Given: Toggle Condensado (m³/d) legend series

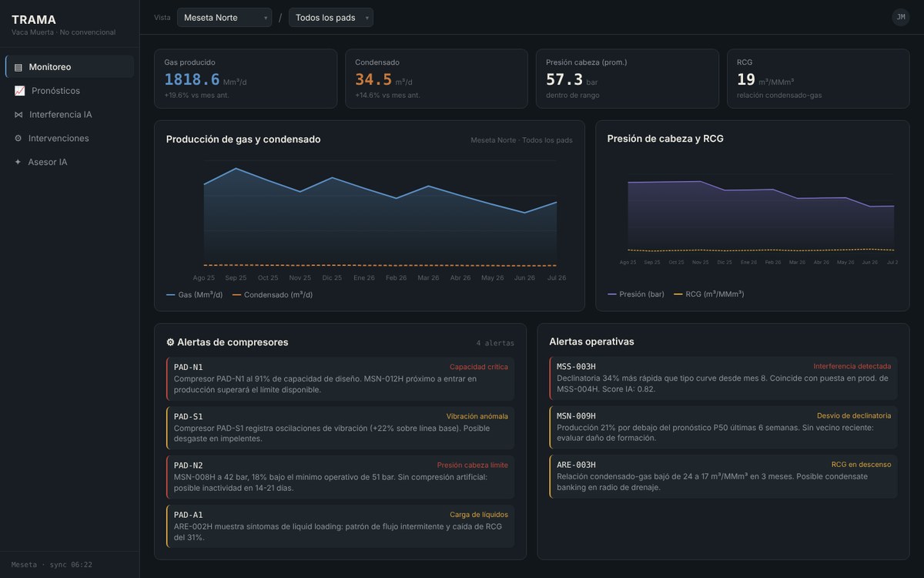Looking at the screenshot, I should tap(273, 294).
